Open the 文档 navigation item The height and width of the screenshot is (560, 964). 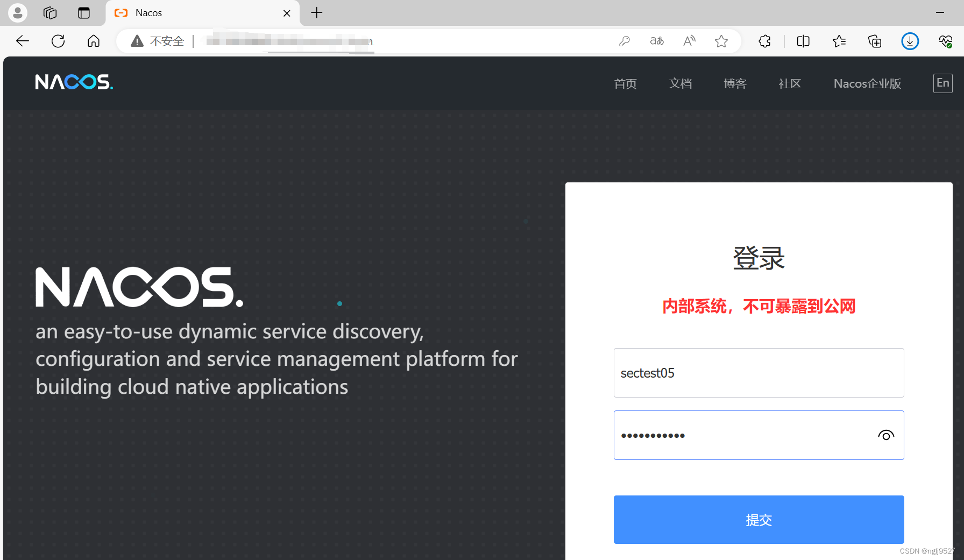pos(680,83)
